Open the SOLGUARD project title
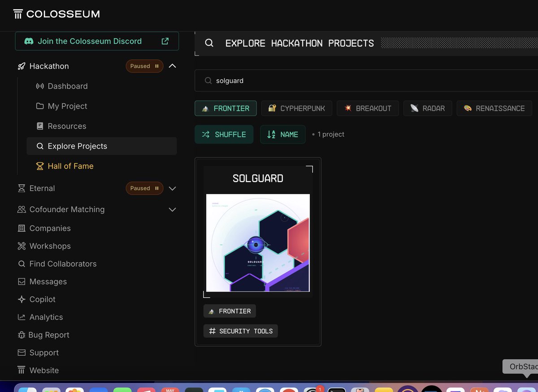Screen dimensions: 538x392 pos(258,179)
